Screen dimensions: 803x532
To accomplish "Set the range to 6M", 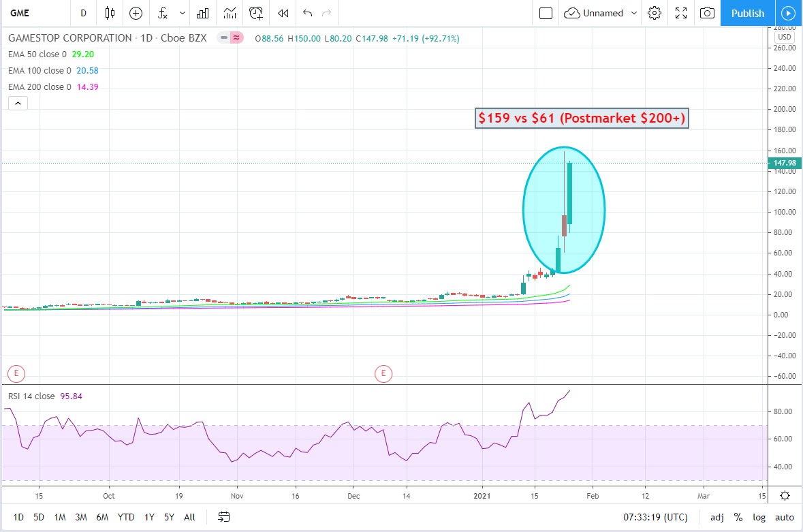I will coord(102,517).
